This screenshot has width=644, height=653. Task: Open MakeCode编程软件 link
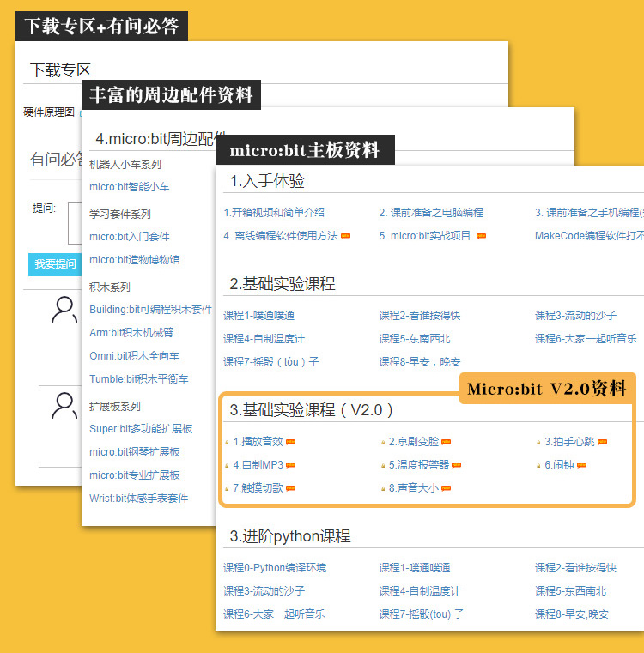pyautogui.click(x=589, y=236)
